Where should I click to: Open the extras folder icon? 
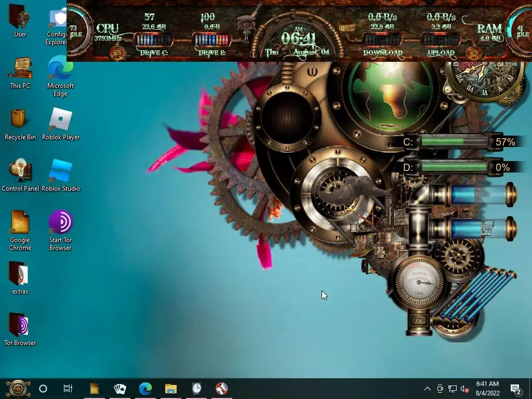click(x=20, y=278)
